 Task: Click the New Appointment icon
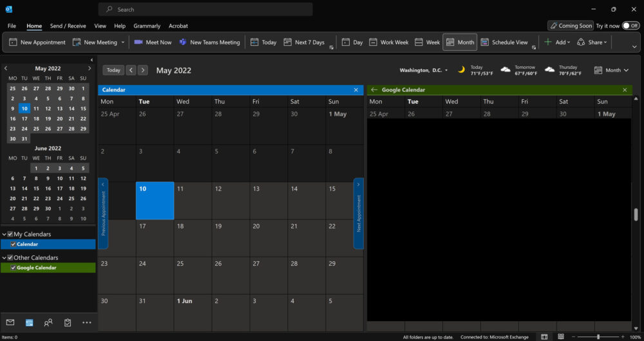coord(13,42)
